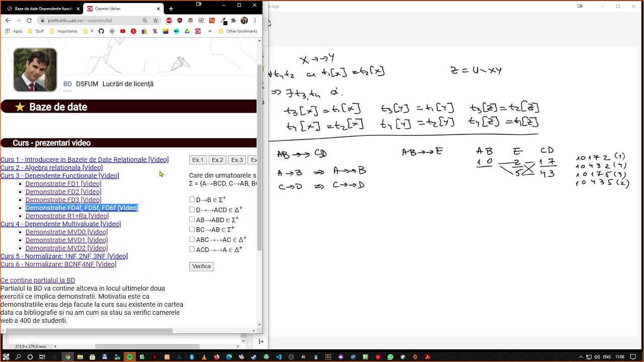Click the professor profile photo
This screenshot has width=644, height=362.
(x=35, y=69)
